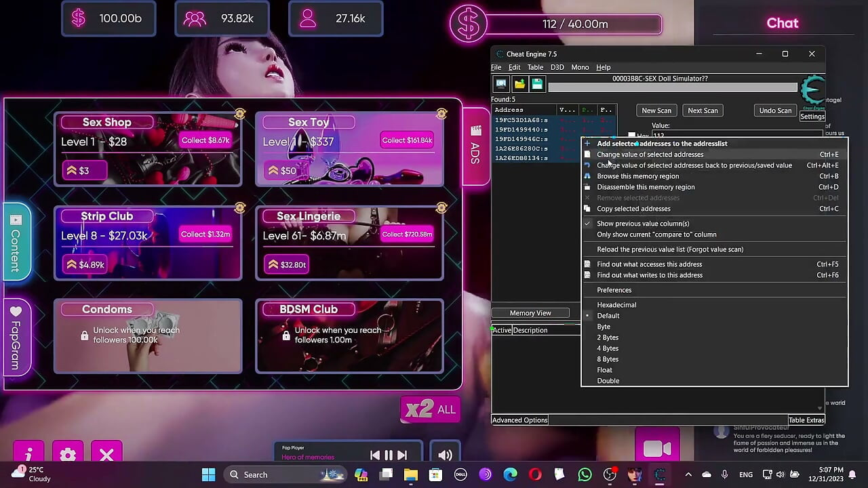This screenshot has width=868, height=488.
Task: Open Opera from the taskbar
Action: (x=535, y=474)
